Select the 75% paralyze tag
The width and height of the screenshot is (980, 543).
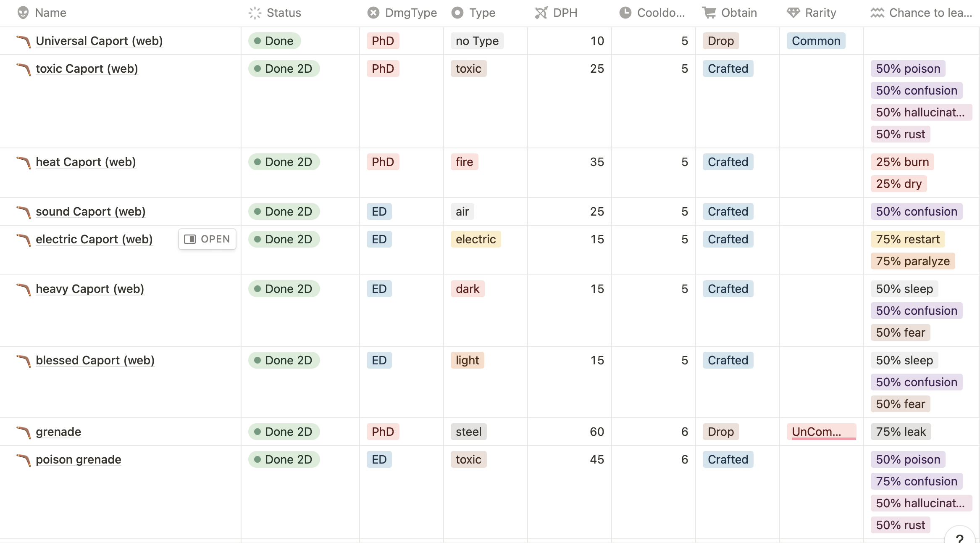pos(913,261)
